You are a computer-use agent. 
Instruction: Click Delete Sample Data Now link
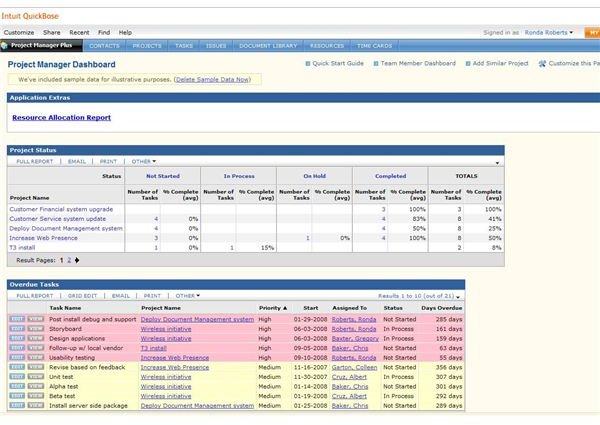coord(212,80)
